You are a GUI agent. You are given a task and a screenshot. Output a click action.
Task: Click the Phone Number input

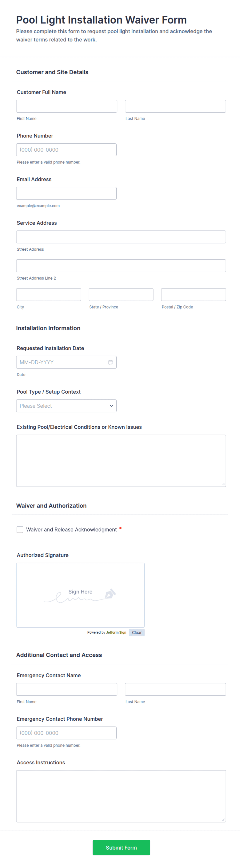66,150
